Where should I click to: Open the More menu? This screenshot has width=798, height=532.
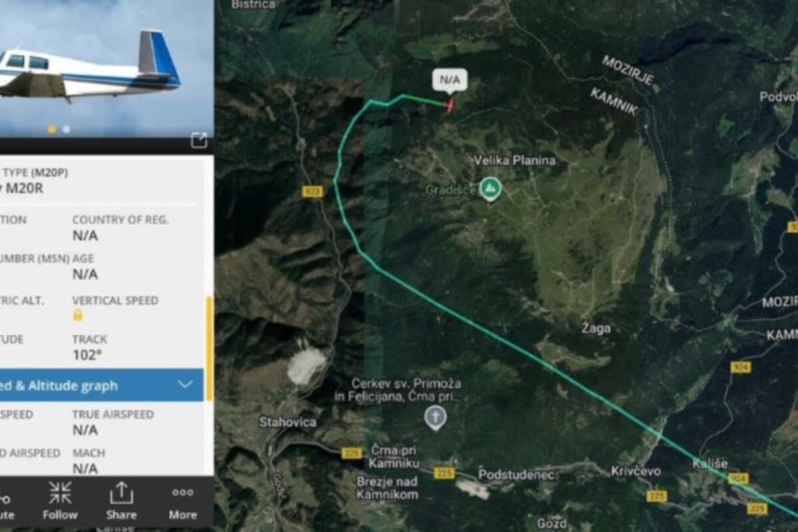tap(182, 501)
